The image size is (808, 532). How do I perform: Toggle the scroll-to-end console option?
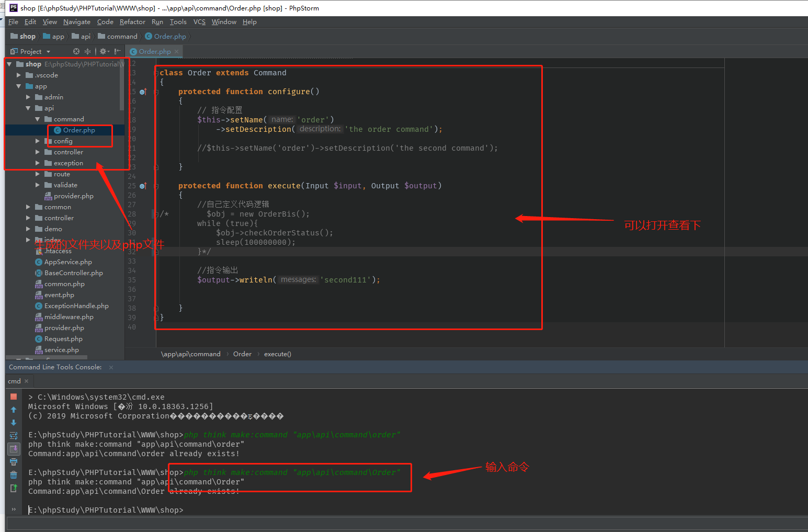14,449
